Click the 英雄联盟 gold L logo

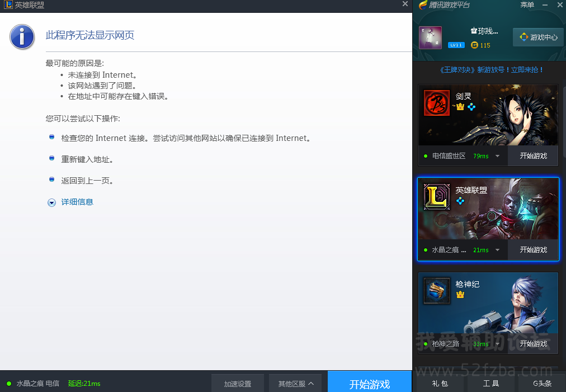pos(437,197)
